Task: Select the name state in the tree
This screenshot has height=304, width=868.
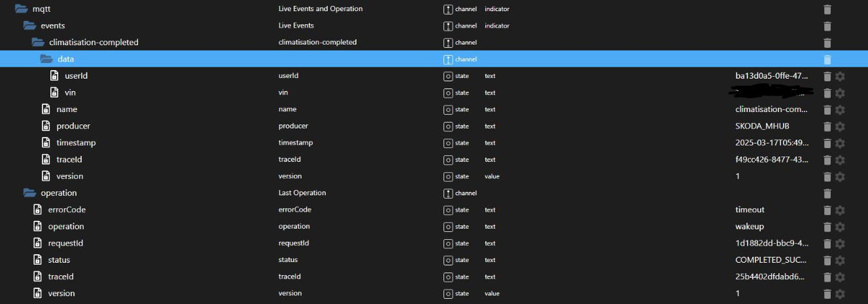Action: [67, 109]
